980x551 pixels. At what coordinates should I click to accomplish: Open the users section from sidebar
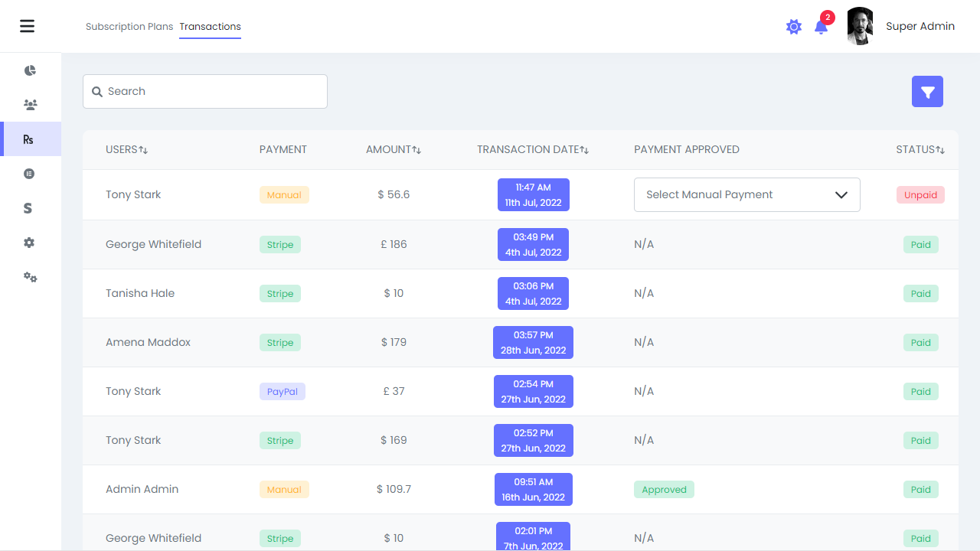(30, 104)
